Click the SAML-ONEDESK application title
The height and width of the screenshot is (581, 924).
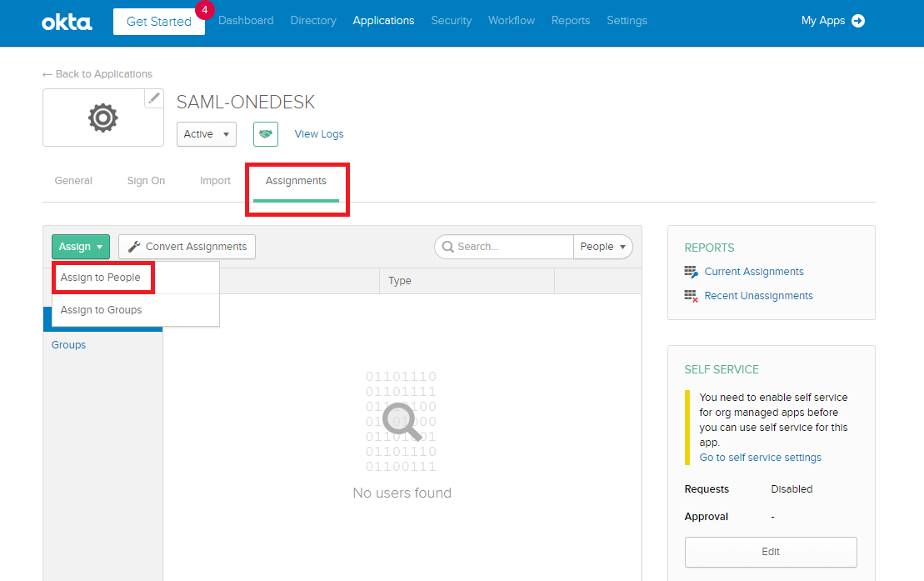pyautogui.click(x=246, y=102)
